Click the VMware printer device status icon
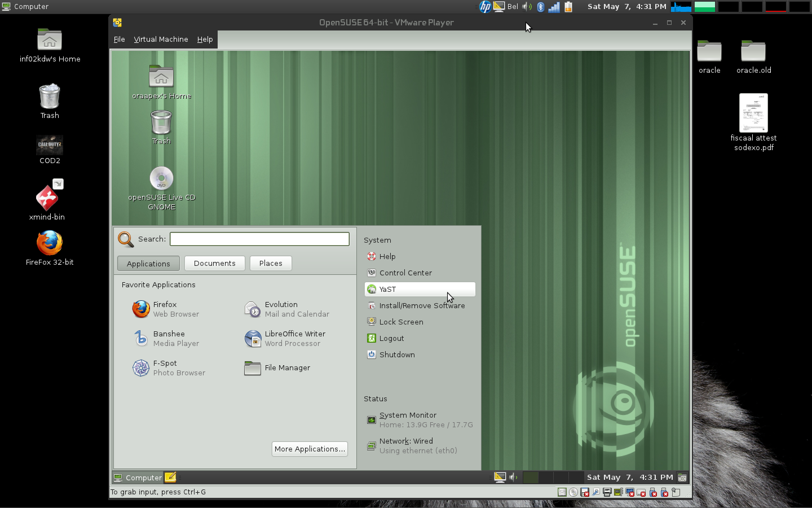Screen dimensions: 812x508 [607, 492]
